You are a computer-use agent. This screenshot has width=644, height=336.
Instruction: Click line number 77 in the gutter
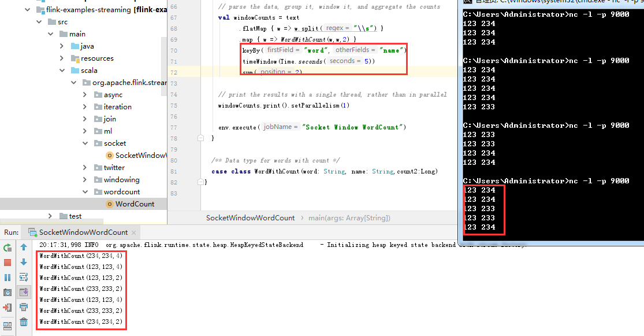[174, 127]
